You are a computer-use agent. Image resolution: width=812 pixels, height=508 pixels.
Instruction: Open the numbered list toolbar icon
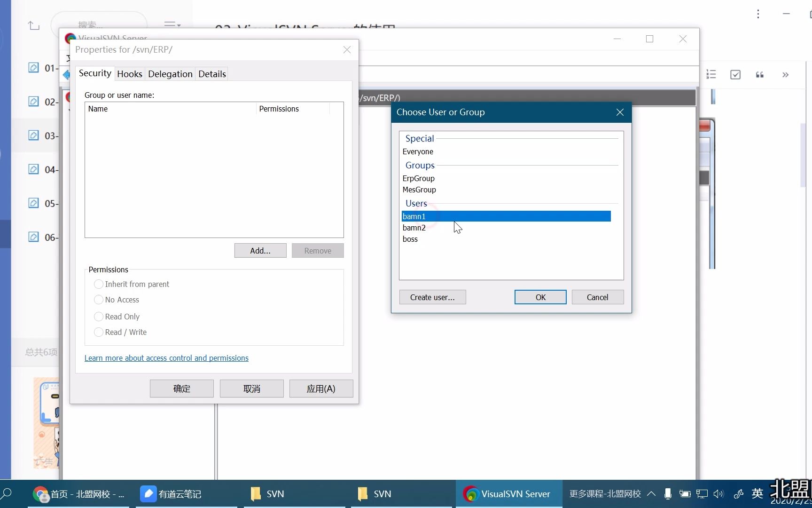711,74
